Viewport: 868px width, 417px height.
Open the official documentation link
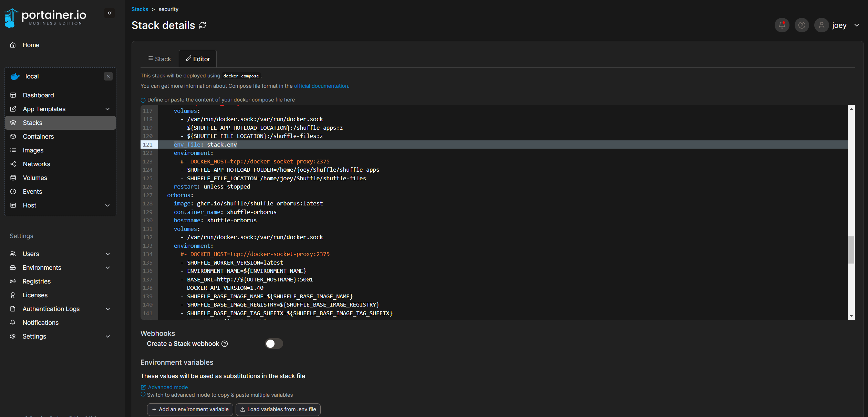pyautogui.click(x=321, y=86)
